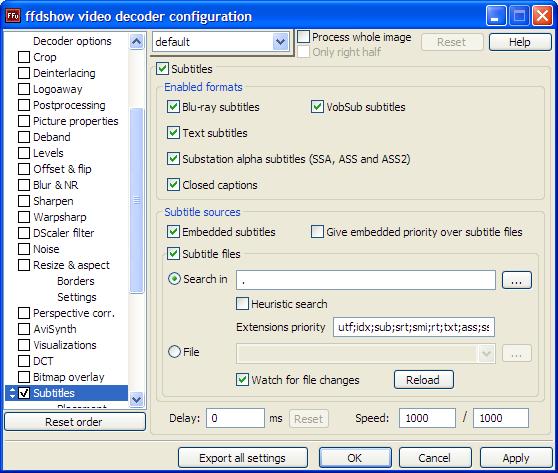Select the Search in radio button
This screenshot has width=558, height=473.
(174, 279)
